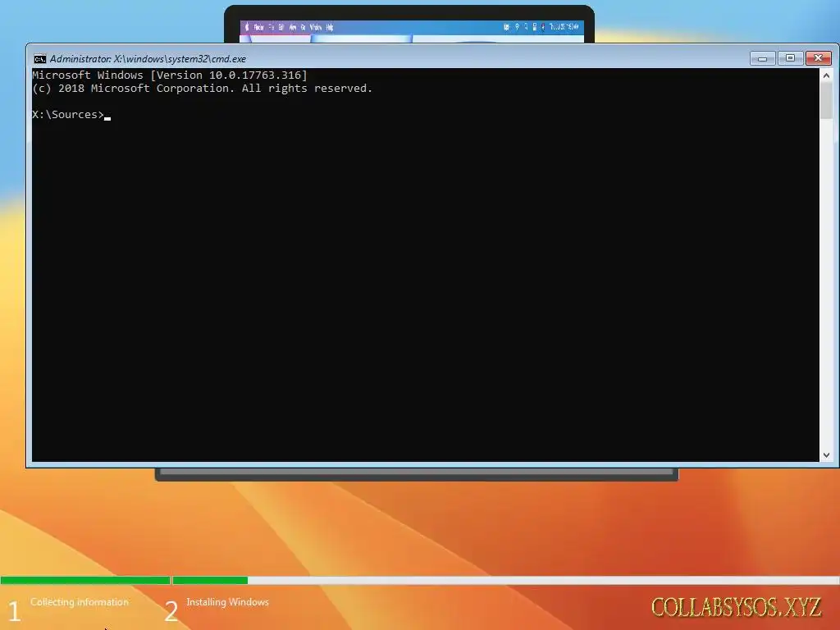
Task: Click the scrollbar up arrow in cmd window
Action: [x=826, y=75]
